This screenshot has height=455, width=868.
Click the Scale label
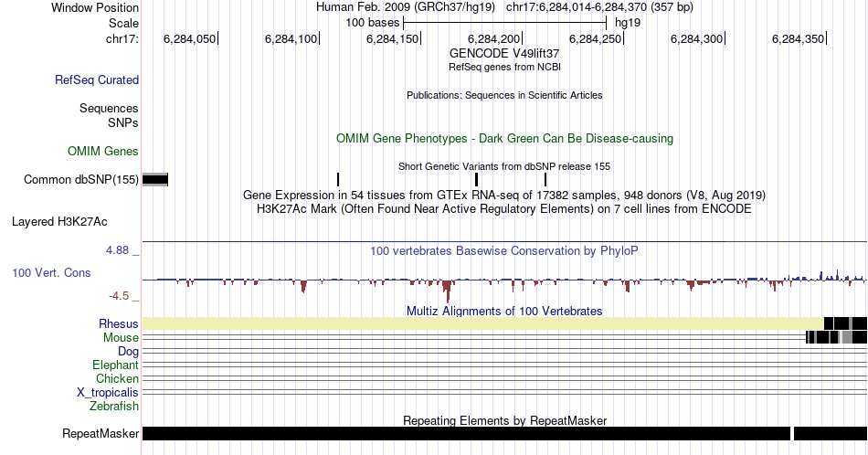[x=123, y=23]
